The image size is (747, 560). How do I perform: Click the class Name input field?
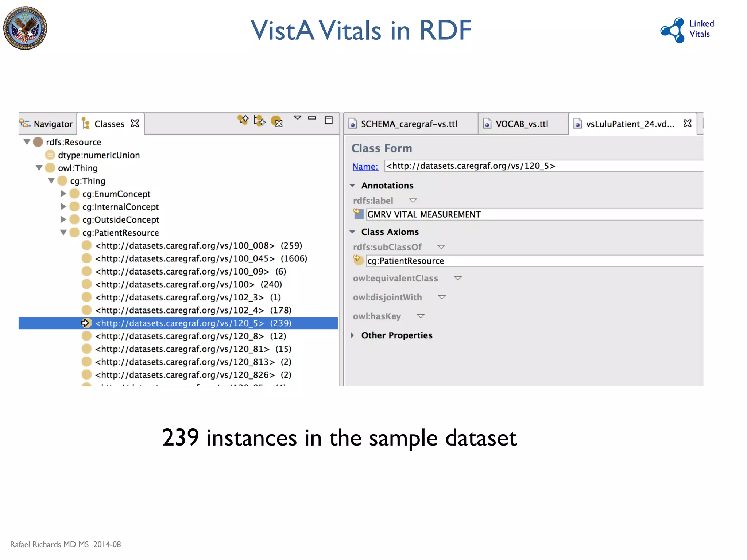pos(544,166)
